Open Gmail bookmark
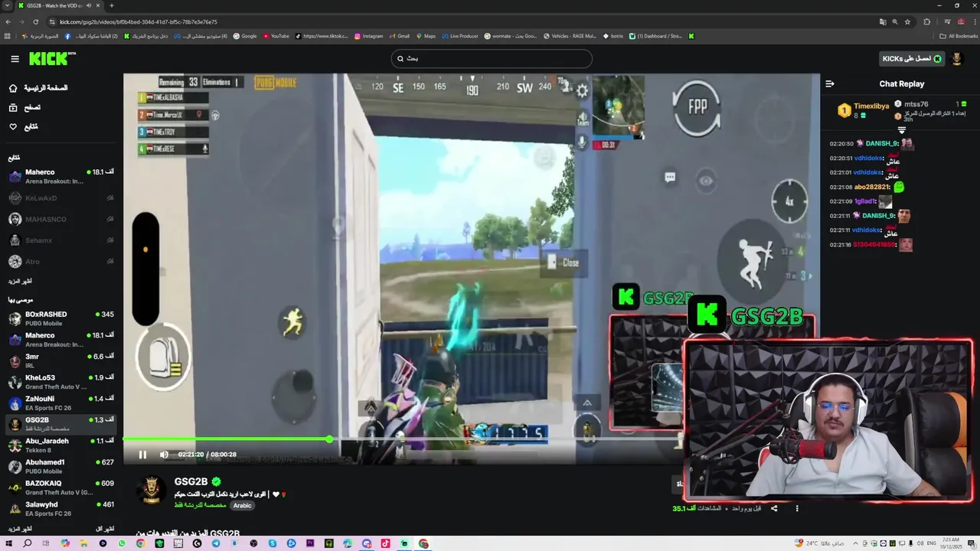 (400, 36)
